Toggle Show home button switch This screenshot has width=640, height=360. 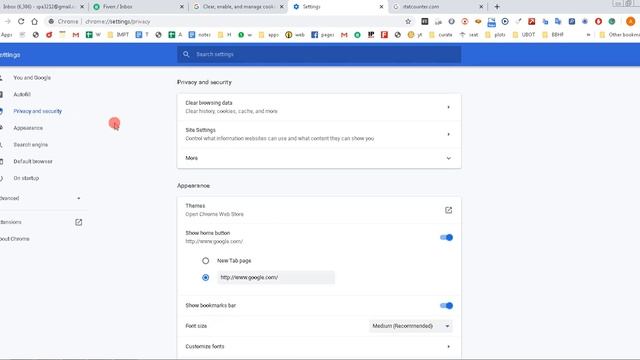tap(447, 237)
